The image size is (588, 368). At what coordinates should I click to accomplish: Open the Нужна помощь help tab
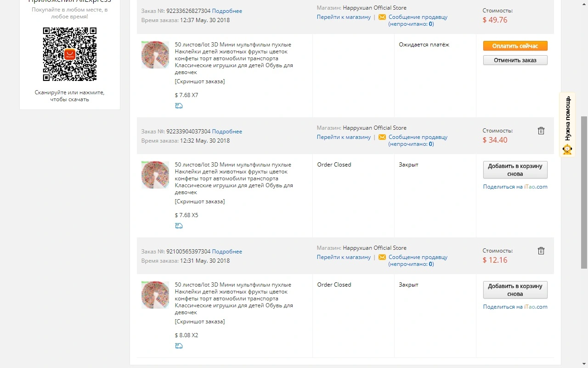click(568, 125)
